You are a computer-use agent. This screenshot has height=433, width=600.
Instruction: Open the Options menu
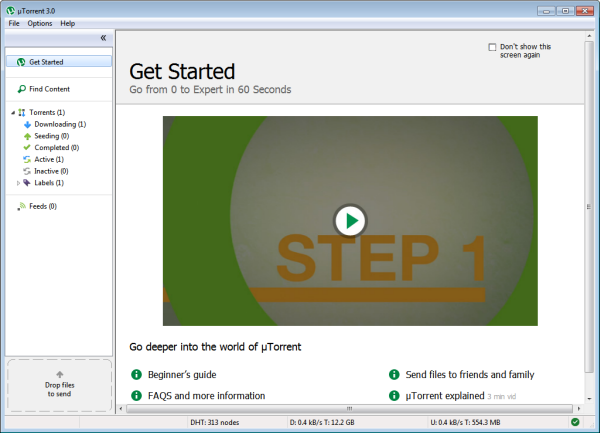pos(40,23)
